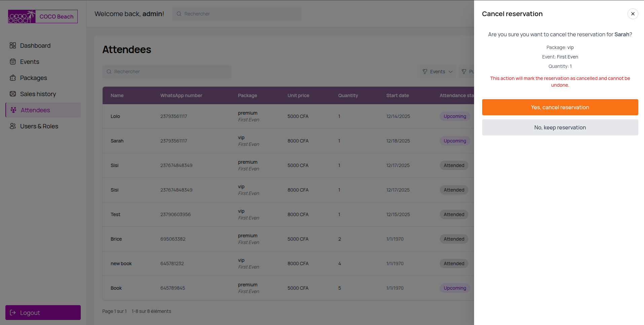Viewport: 644px width, 325px height.
Task: Click the Sales history icon
Action: coord(13,94)
